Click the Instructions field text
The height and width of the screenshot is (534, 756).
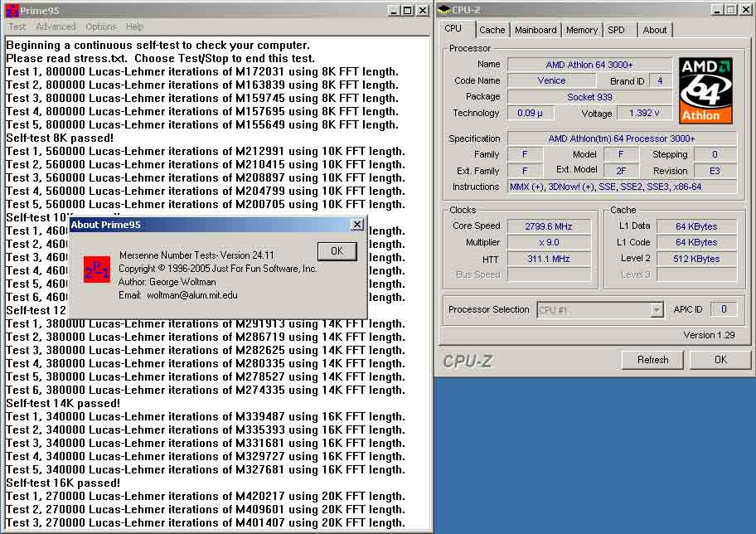[622, 187]
